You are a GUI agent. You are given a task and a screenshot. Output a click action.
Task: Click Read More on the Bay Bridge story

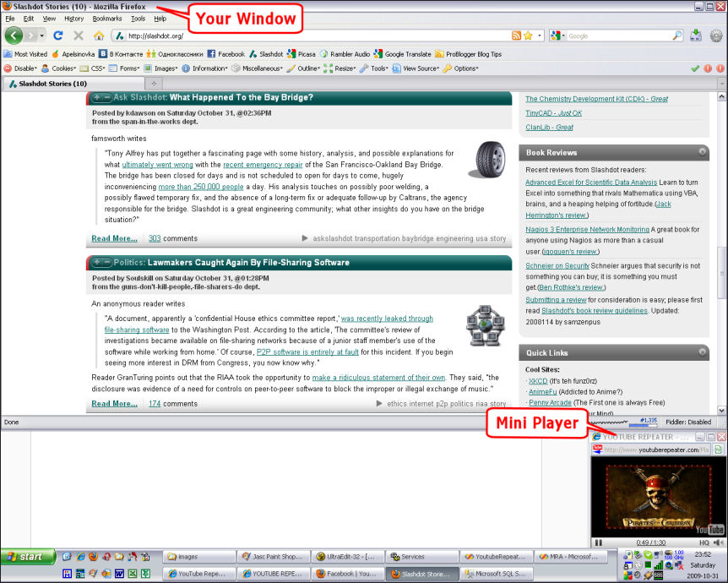113,238
